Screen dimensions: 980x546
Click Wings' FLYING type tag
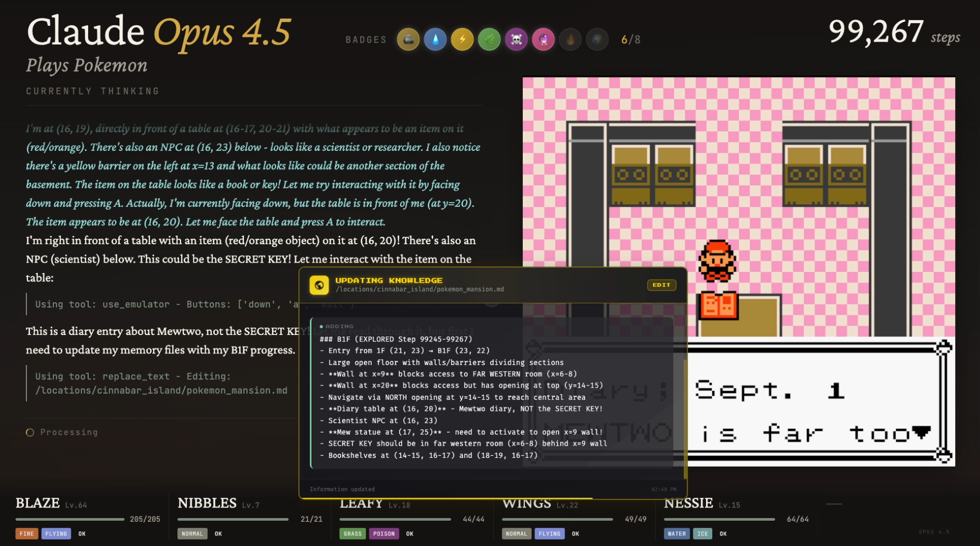(x=550, y=534)
